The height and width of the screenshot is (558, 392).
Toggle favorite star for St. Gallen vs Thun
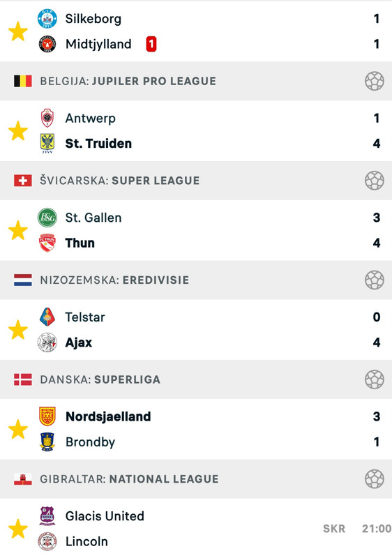17,230
